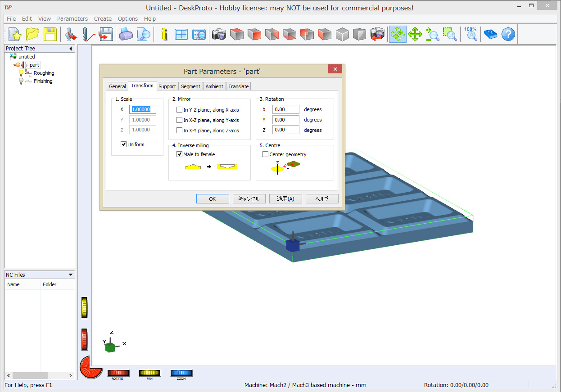Close the Part Parameters dialog

click(x=335, y=69)
